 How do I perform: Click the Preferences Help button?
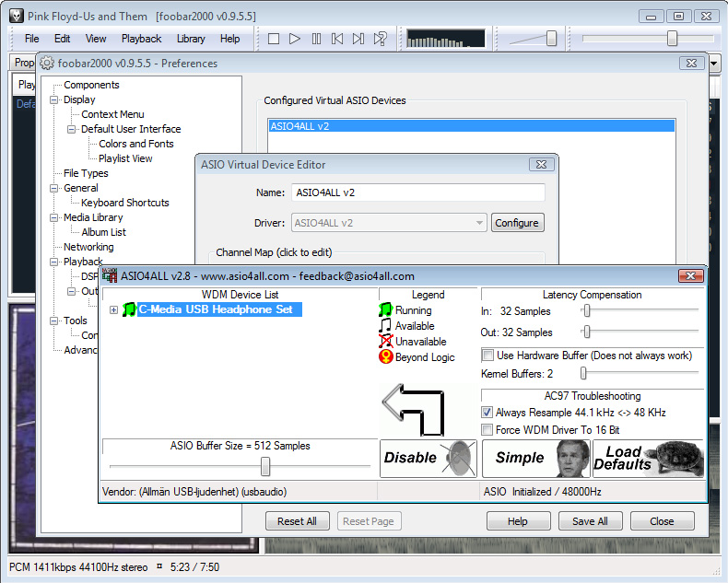(518, 520)
